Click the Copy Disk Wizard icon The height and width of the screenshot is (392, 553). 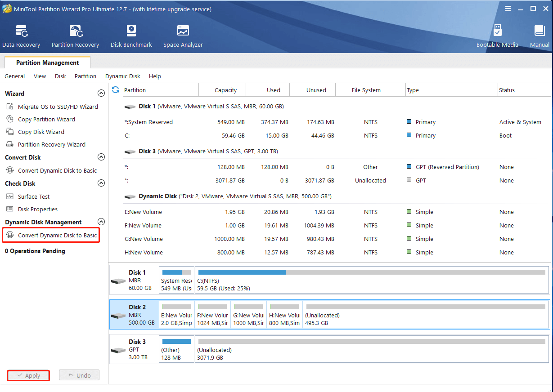pyautogui.click(x=10, y=132)
